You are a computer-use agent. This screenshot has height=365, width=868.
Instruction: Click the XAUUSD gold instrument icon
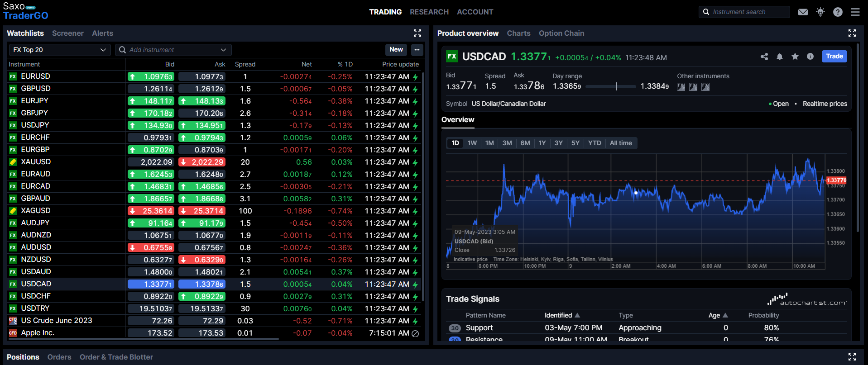(13, 162)
